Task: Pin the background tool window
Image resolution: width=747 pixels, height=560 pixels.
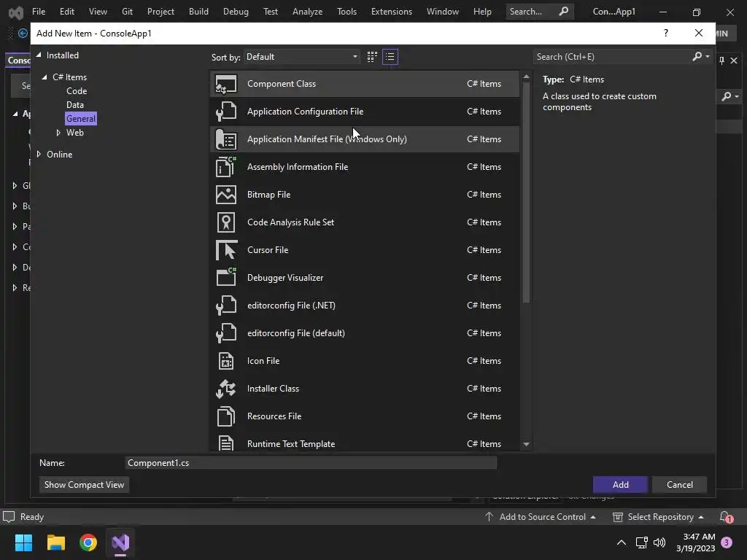Action: [721, 61]
